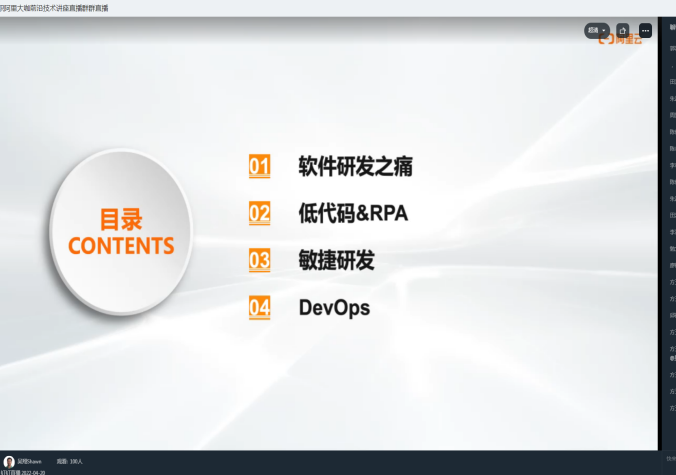The width and height of the screenshot is (676, 475).
Task: Open the three-dots more options menu
Action: (x=645, y=30)
